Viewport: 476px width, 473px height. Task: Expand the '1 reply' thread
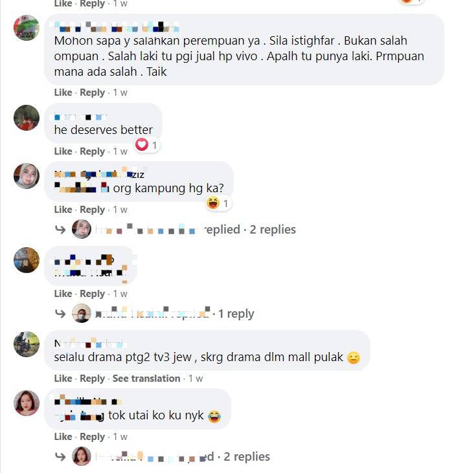pos(236,313)
